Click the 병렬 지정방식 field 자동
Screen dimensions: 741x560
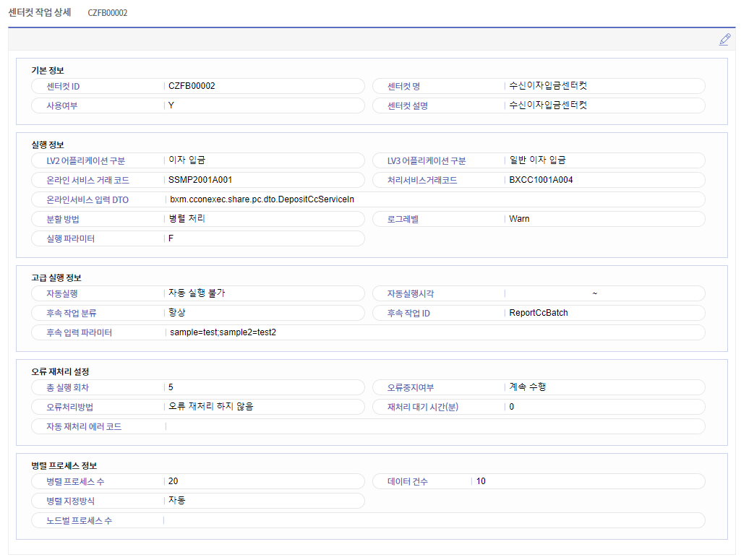(198, 501)
